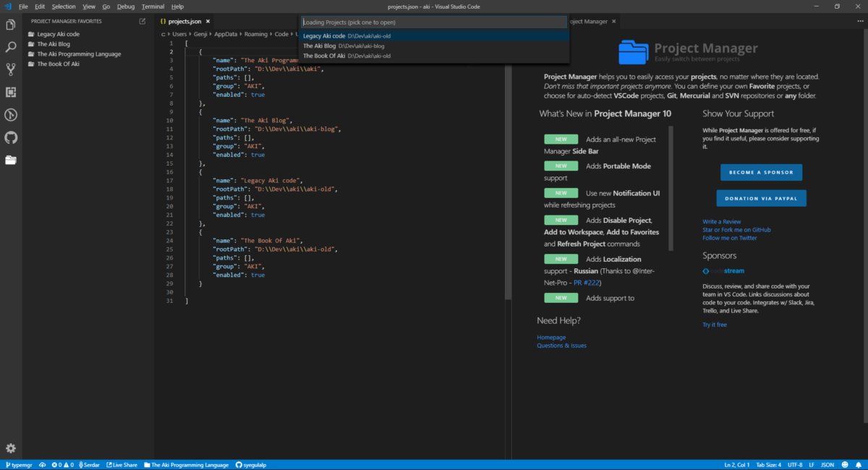The width and height of the screenshot is (868, 470).
Task: Click the Become a Sponsor button
Action: click(761, 172)
